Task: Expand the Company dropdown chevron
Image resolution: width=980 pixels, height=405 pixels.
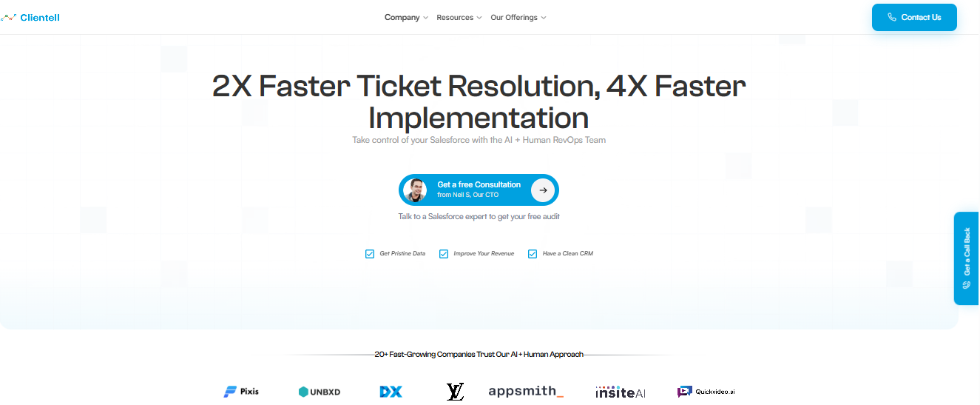Action: click(x=425, y=18)
